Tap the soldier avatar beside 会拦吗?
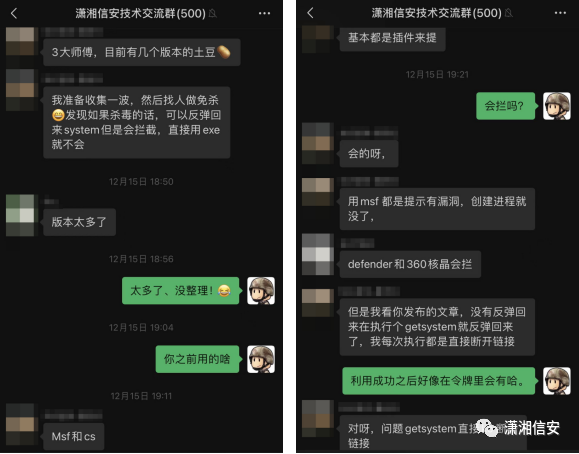 (x=556, y=106)
